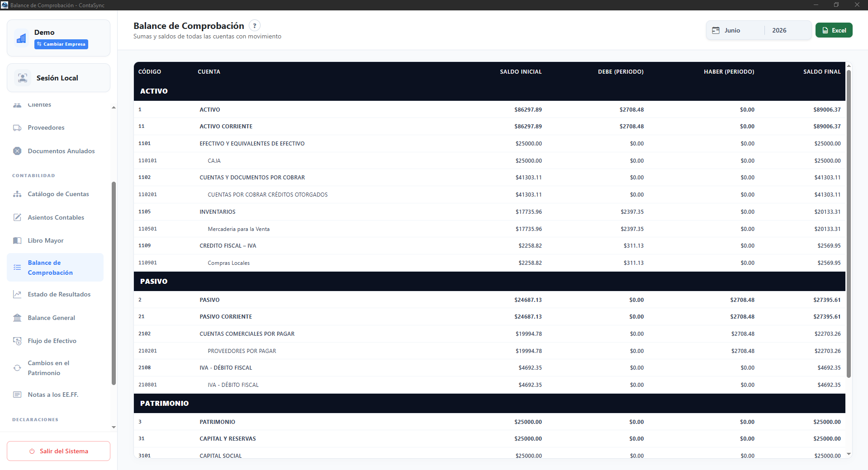Image resolution: width=868 pixels, height=470 pixels.
Task: Click Mercaderia para la Venta account
Action: pos(238,229)
